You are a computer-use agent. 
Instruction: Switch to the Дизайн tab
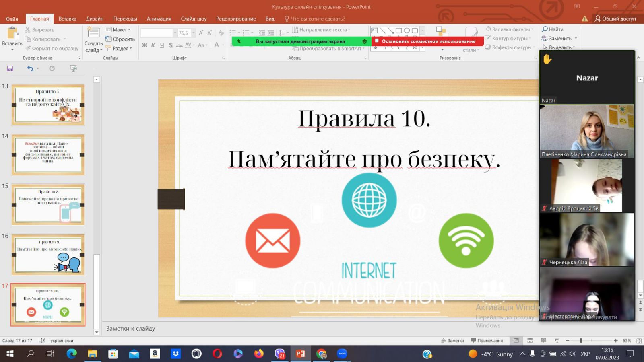tap(95, 19)
